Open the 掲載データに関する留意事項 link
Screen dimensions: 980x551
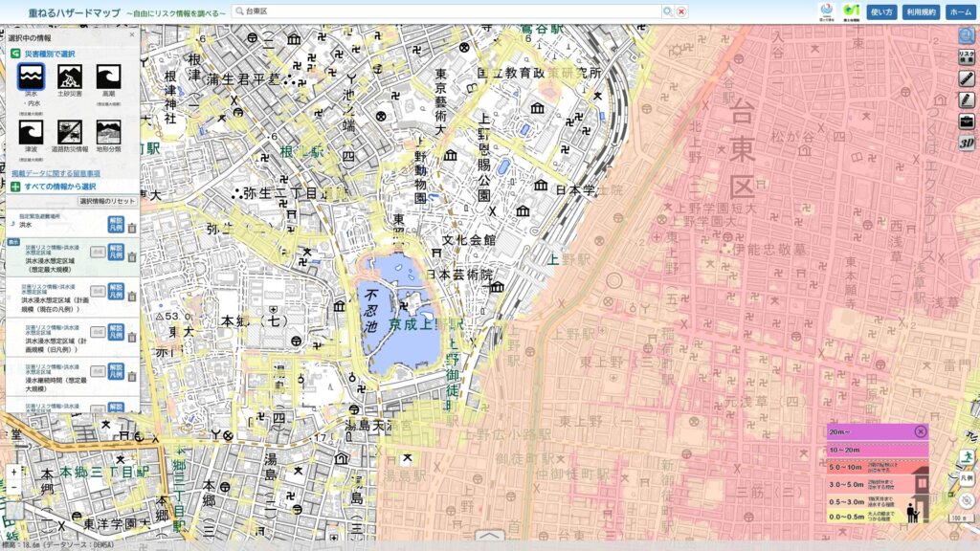[57, 173]
